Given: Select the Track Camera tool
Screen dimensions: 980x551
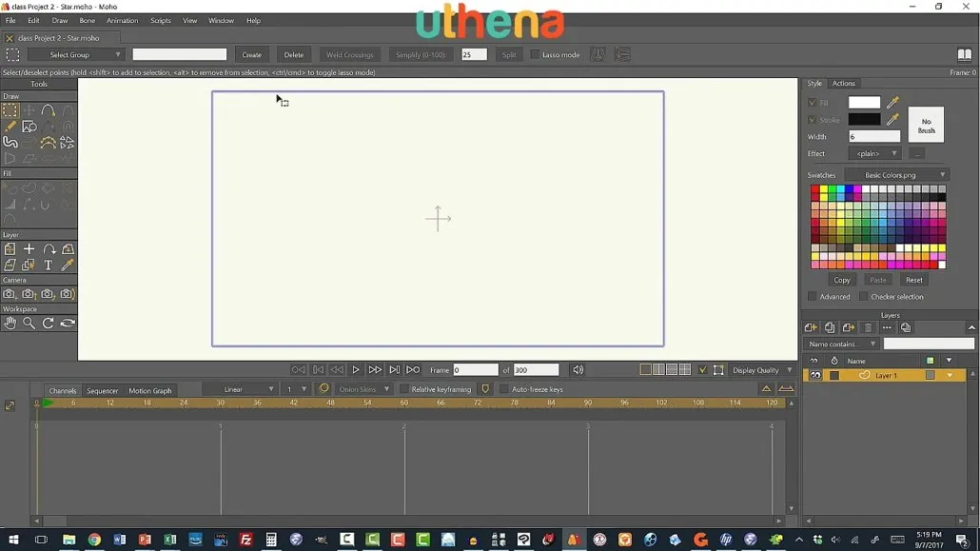Looking at the screenshot, I should [x=10, y=294].
